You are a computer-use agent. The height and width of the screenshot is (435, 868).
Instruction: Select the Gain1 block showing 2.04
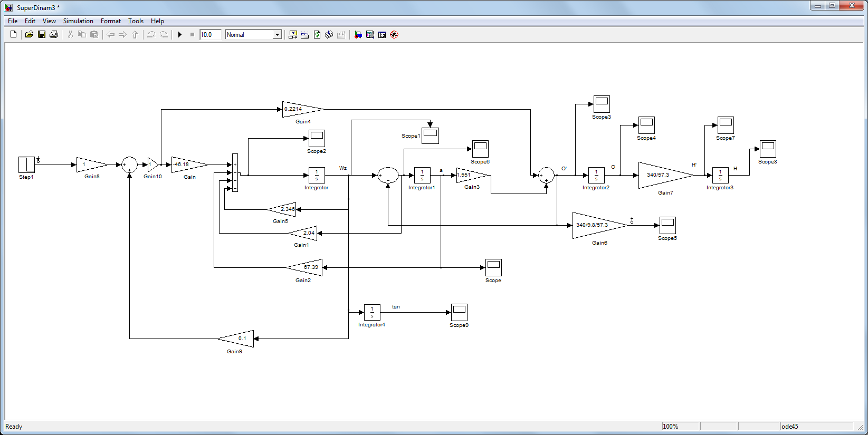[x=302, y=233]
